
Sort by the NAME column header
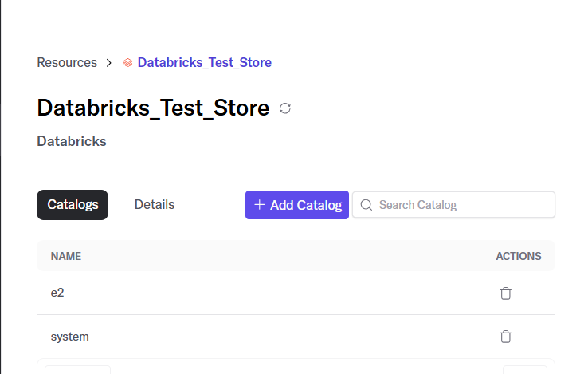click(66, 256)
